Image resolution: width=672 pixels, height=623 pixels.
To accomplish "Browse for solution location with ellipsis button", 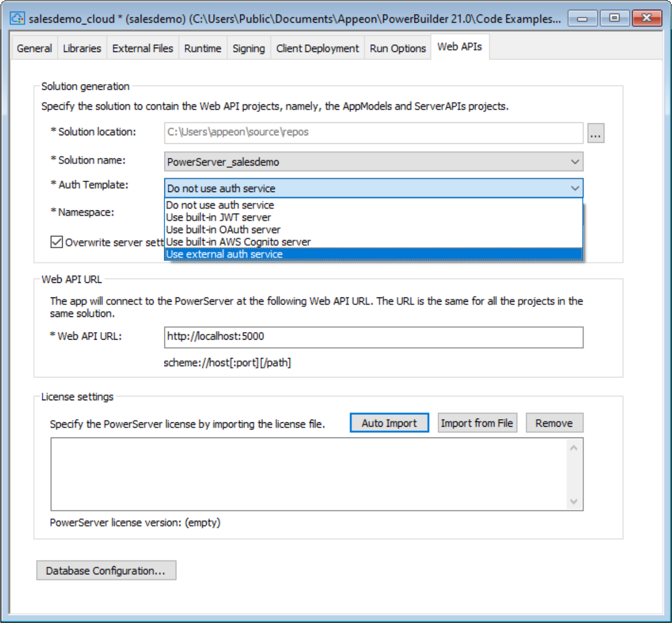I will click(596, 133).
